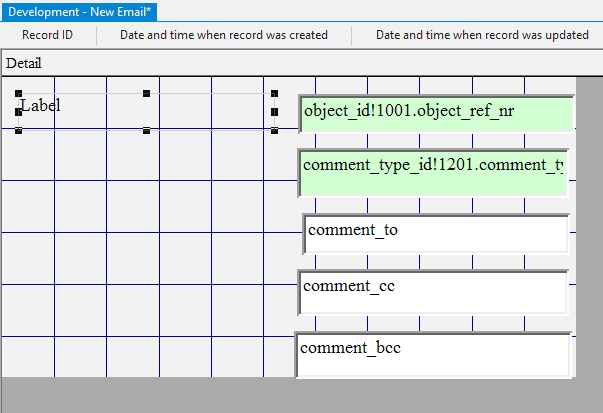Select the comment_cc text box
The width and height of the screenshot is (603, 413).
pyautogui.click(x=433, y=291)
